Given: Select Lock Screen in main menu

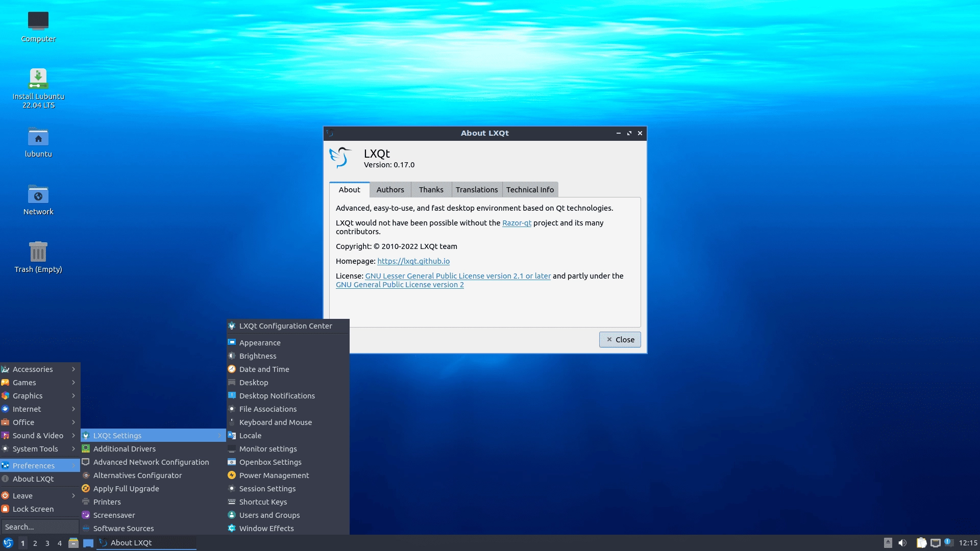Looking at the screenshot, I should coord(40,509).
